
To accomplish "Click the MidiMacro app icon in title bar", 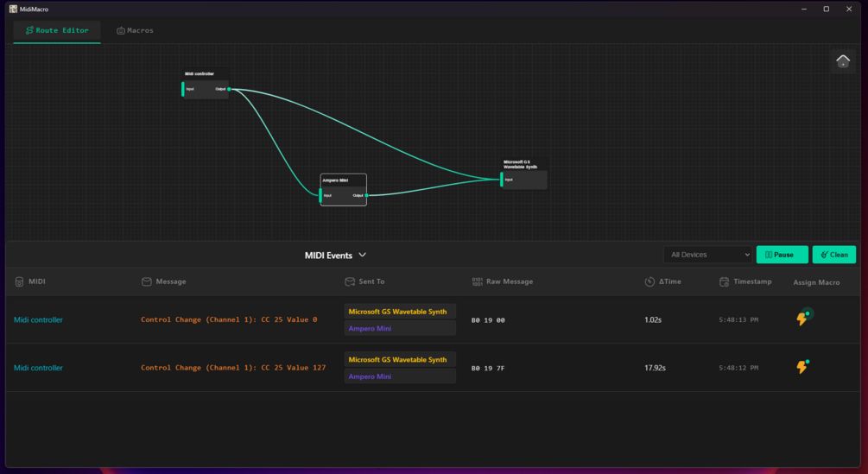I will 13,9.
